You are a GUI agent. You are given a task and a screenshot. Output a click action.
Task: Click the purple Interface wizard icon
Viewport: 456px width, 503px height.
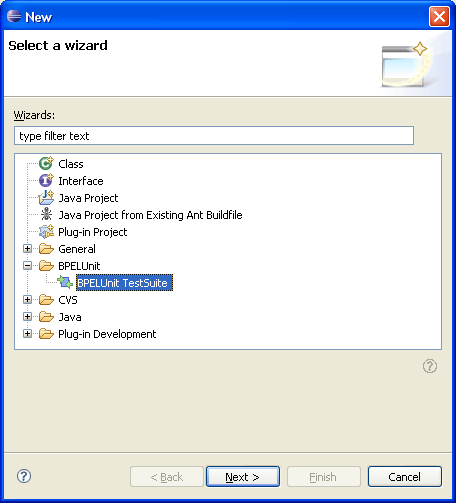(x=46, y=180)
